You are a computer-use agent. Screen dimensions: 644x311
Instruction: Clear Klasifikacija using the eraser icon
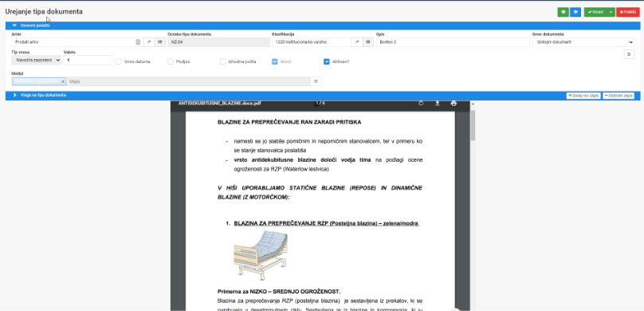[357, 42]
